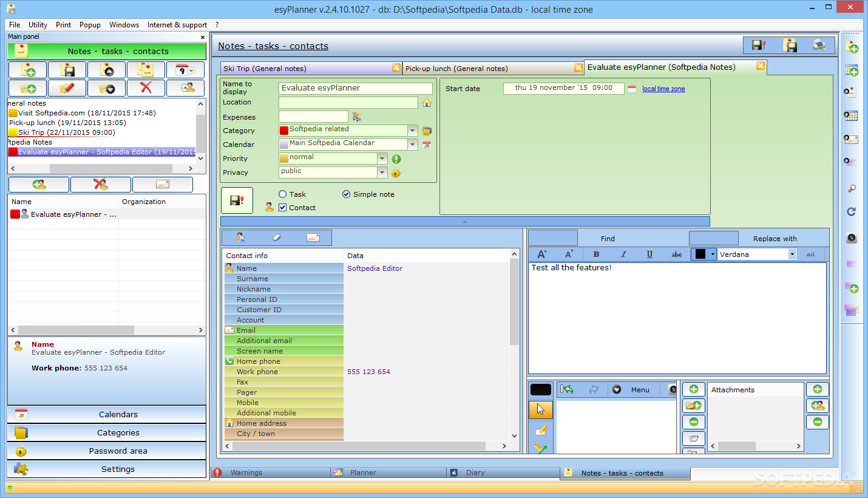Open the Calendar dropdown
The width and height of the screenshot is (868, 498).
pyautogui.click(x=413, y=145)
